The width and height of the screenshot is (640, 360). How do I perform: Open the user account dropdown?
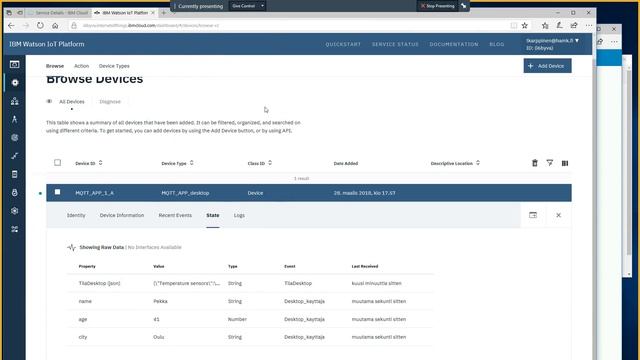tap(552, 44)
